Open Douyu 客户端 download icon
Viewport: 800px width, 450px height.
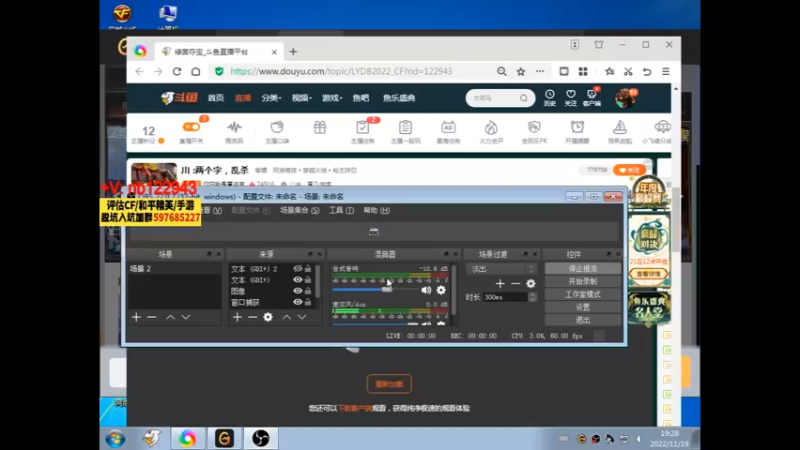pos(592,97)
